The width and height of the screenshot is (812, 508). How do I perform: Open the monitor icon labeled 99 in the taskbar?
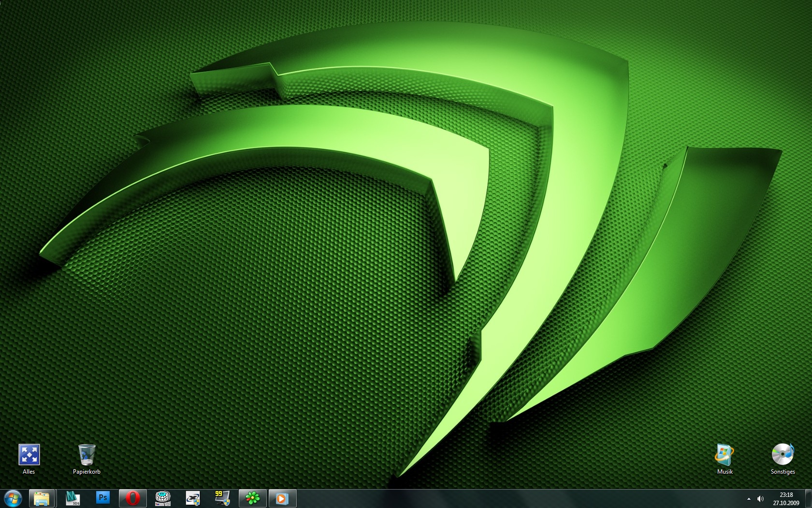(222, 498)
